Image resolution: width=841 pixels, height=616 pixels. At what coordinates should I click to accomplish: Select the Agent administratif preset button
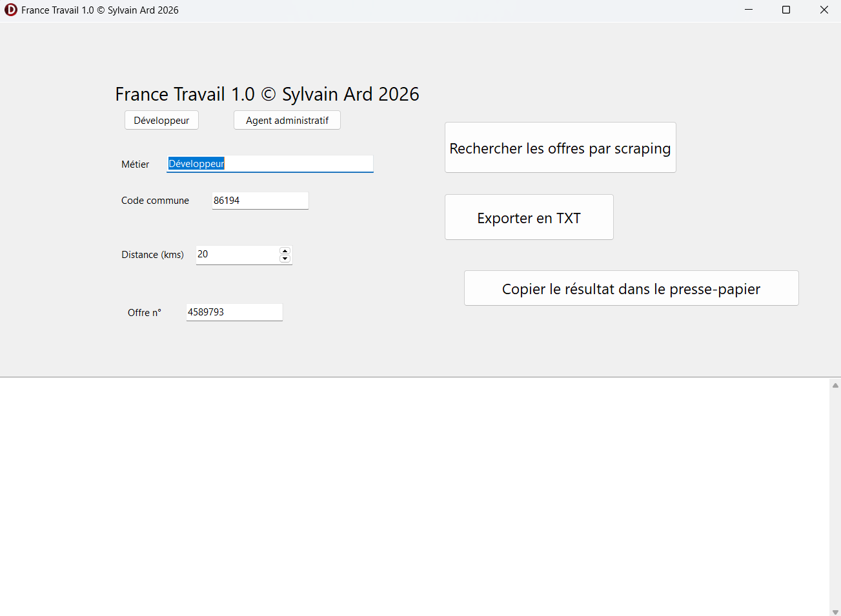[x=287, y=121]
